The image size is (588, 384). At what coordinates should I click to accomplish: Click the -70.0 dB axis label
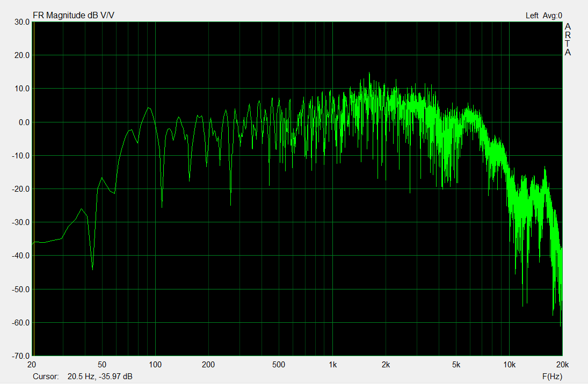[20, 356]
